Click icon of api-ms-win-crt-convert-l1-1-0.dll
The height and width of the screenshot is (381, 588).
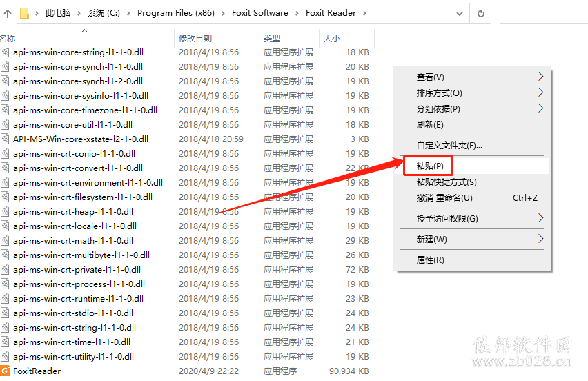point(5,168)
